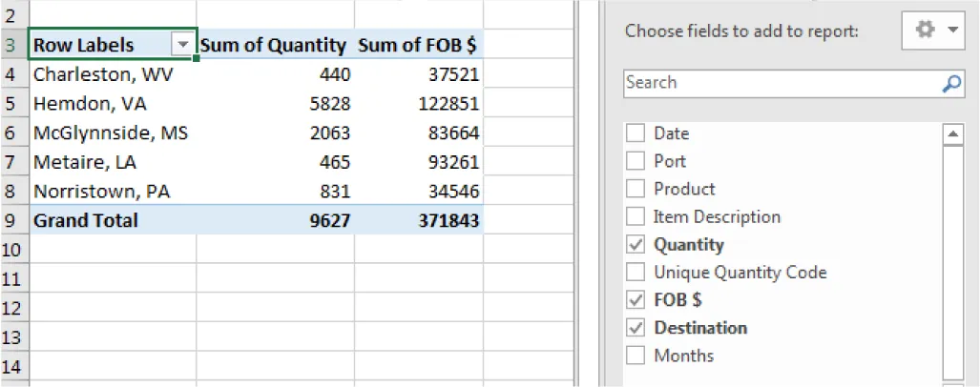Image resolution: width=980 pixels, height=387 pixels.
Task: Toggle Unique Quantity Code checkbox
Action: (x=635, y=273)
